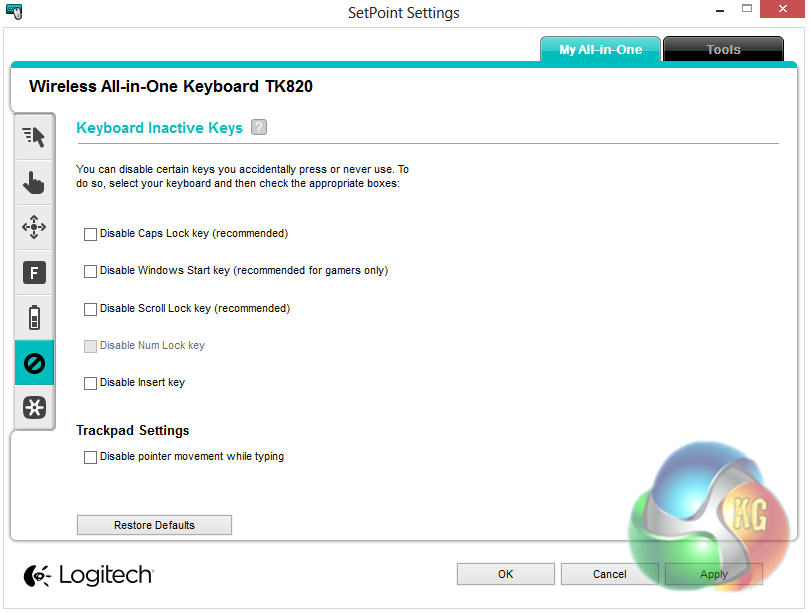Click the Restore Defaults button

[x=154, y=525]
